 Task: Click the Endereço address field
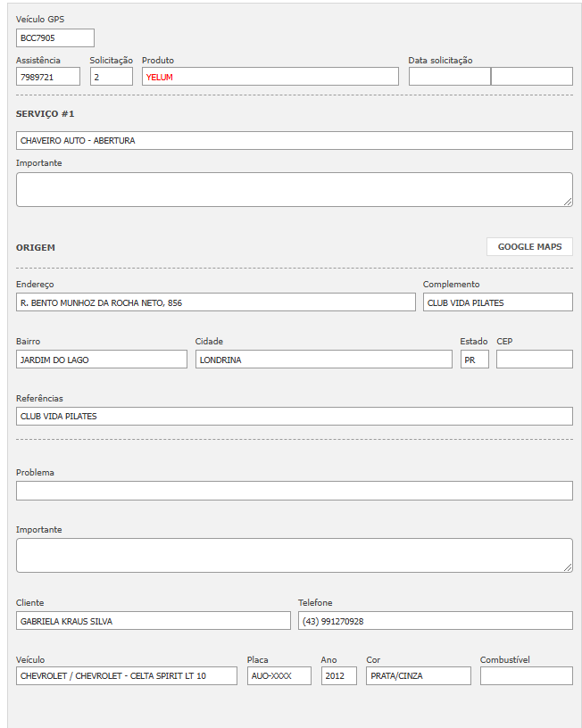tap(215, 302)
